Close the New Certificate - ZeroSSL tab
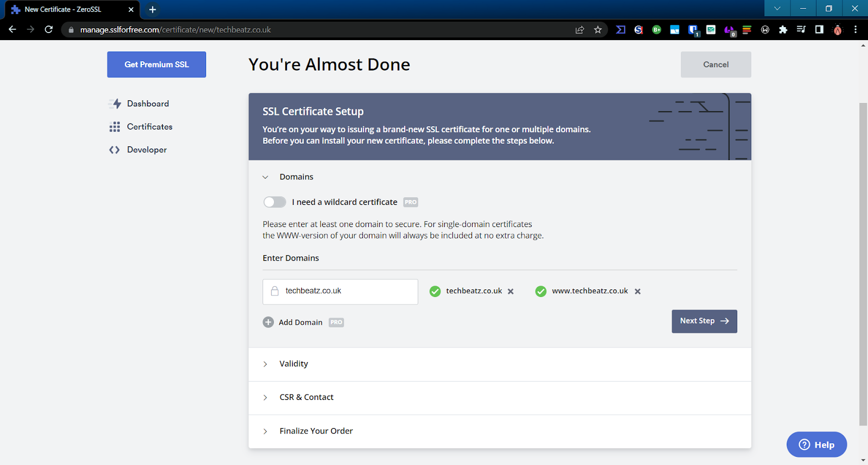868x465 pixels. pyautogui.click(x=131, y=9)
